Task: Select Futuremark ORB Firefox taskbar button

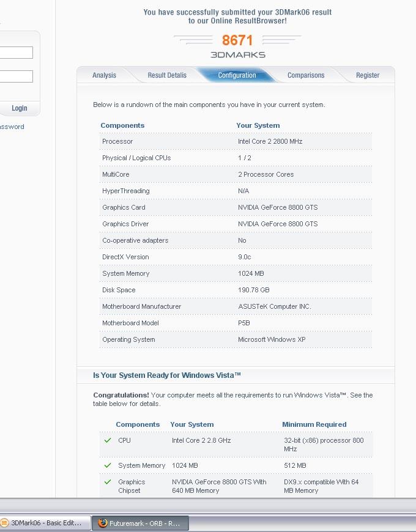Action: click(x=140, y=523)
